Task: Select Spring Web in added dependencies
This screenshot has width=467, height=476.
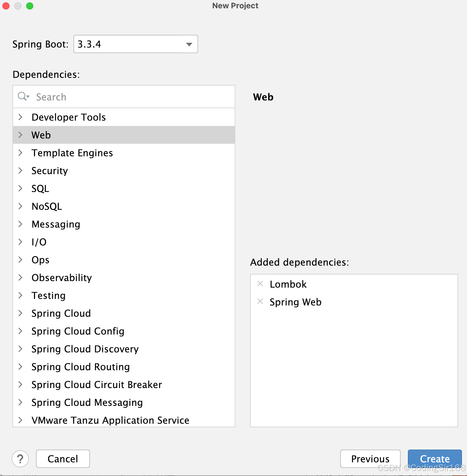Action: (354, 302)
